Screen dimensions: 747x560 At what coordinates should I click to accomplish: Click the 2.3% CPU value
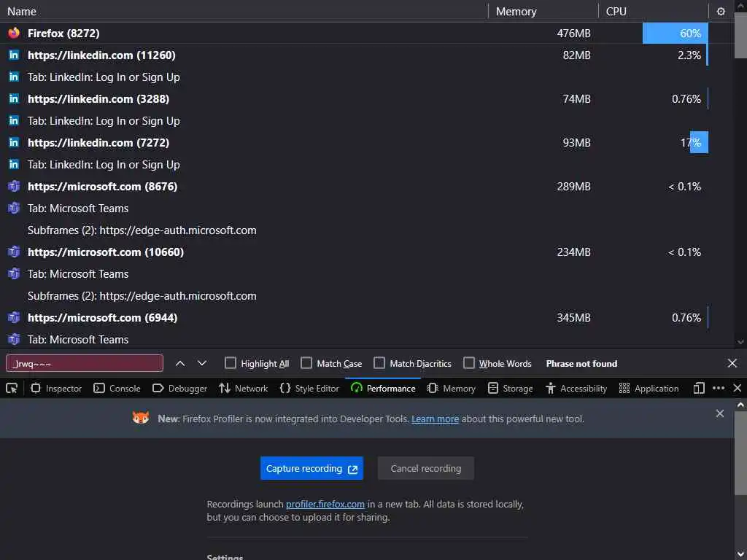click(689, 55)
